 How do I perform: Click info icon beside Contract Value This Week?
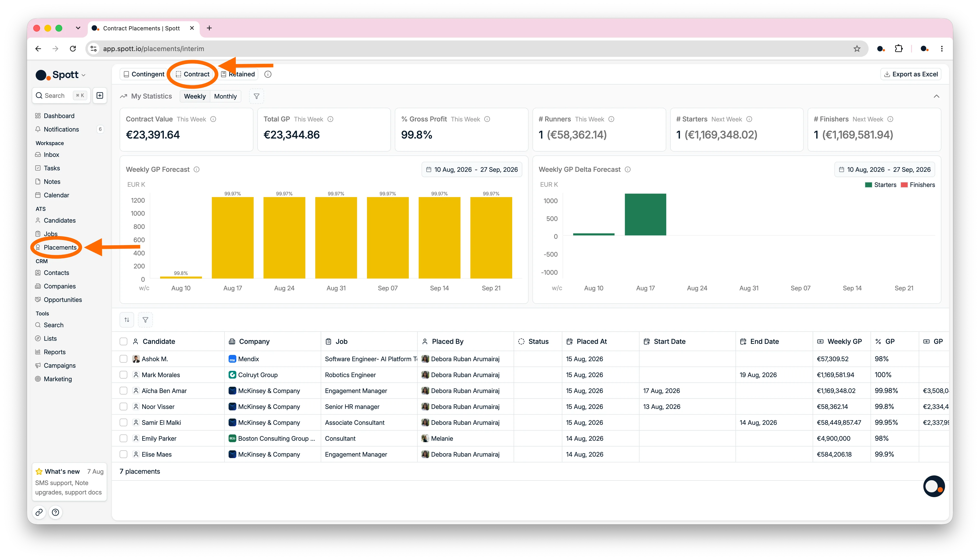pyautogui.click(x=213, y=119)
